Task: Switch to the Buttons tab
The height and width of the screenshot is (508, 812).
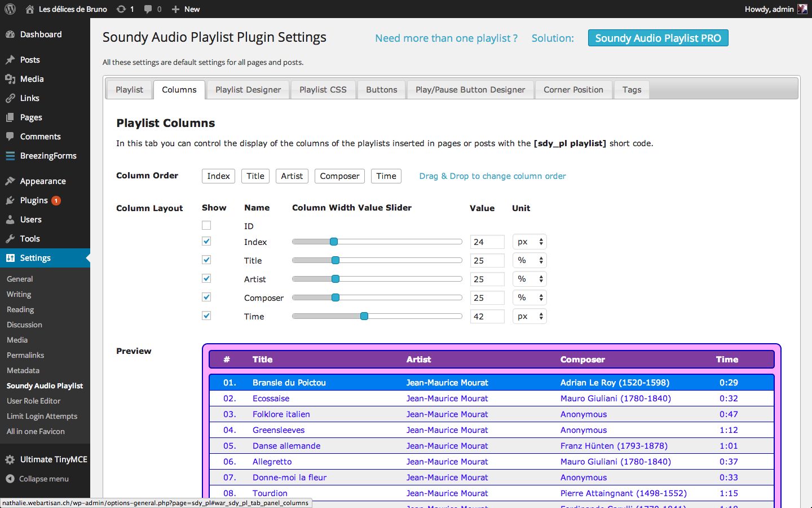Action: pos(382,90)
